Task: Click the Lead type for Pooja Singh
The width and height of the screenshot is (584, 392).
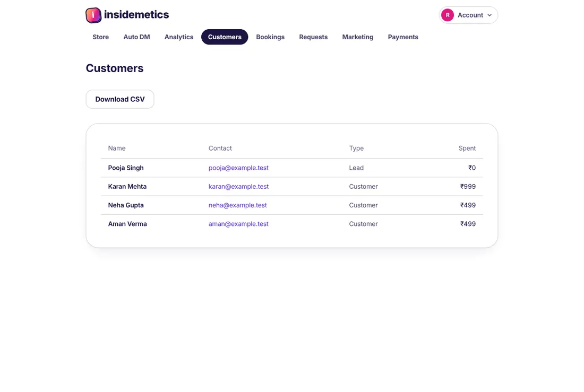Action: tap(356, 168)
